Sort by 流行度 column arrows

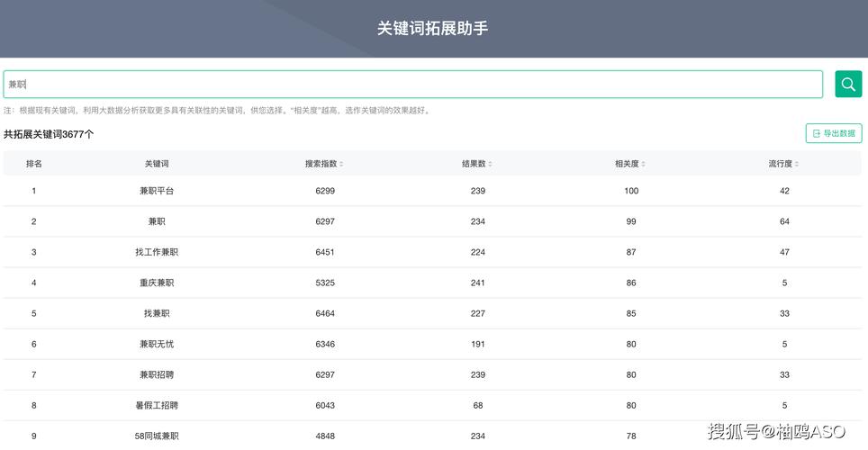click(x=796, y=164)
